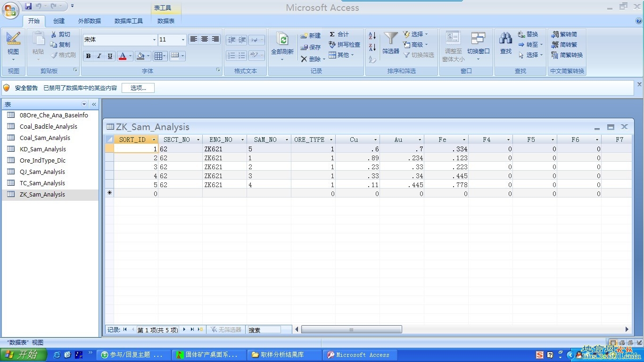Click the 全部刷新 refresh all icon

click(x=282, y=46)
